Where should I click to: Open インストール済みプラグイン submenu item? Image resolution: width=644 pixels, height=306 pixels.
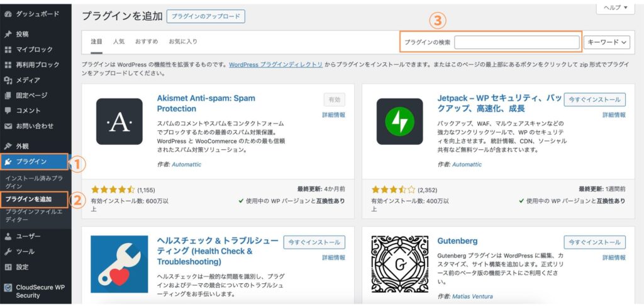click(36, 182)
